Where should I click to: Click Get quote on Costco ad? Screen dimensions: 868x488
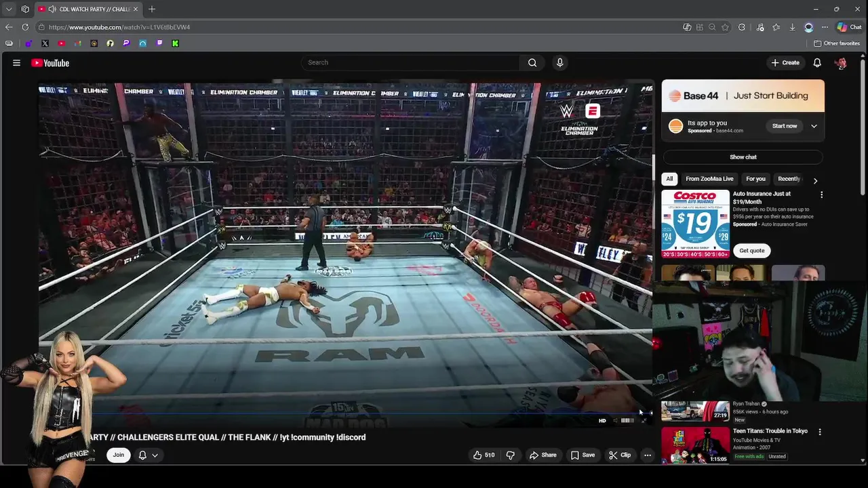[x=751, y=251]
